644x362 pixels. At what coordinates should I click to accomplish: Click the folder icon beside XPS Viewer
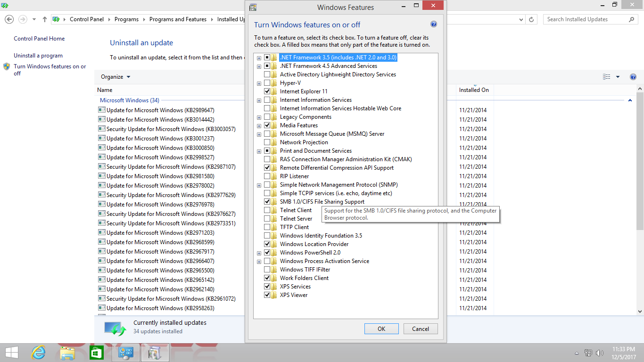click(x=274, y=295)
